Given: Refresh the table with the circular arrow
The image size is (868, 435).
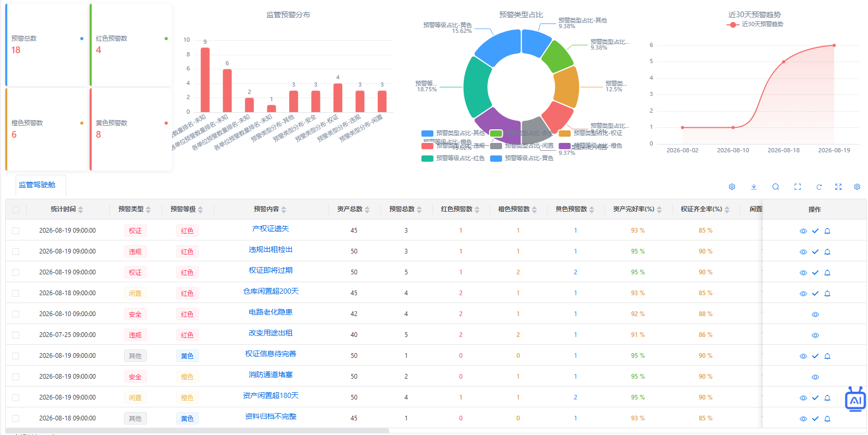Looking at the screenshot, I should point(819,187).
